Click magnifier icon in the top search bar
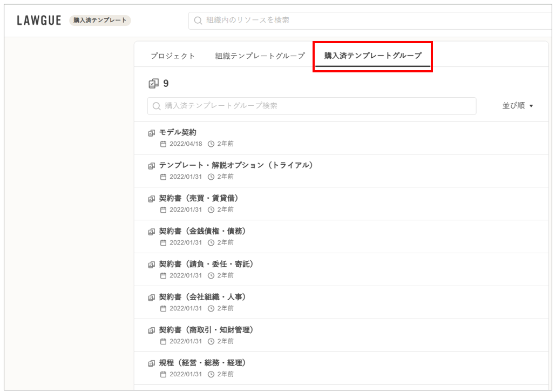Image resolution: width=556 pixels, height=392 pixels. point(198,21)
